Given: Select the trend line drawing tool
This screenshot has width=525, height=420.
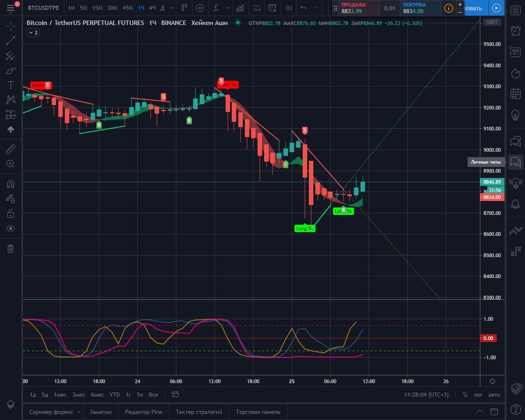Looking at the screenshot, I should pos(11,40).
